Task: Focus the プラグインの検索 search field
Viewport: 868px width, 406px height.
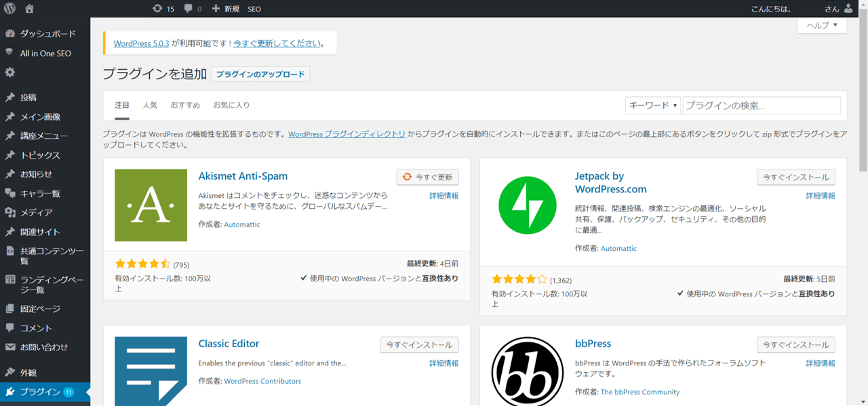Action: click(x=762, y=106)
